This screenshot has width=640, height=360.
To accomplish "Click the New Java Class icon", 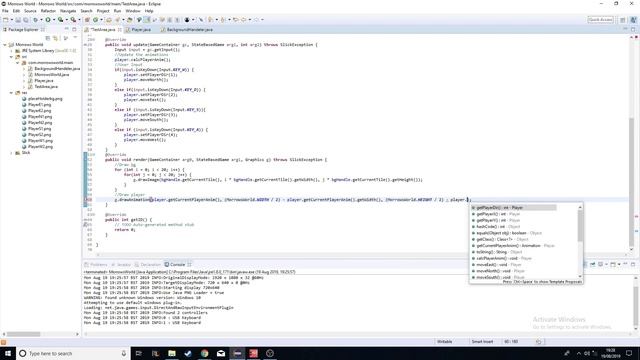I will [95, 20].
